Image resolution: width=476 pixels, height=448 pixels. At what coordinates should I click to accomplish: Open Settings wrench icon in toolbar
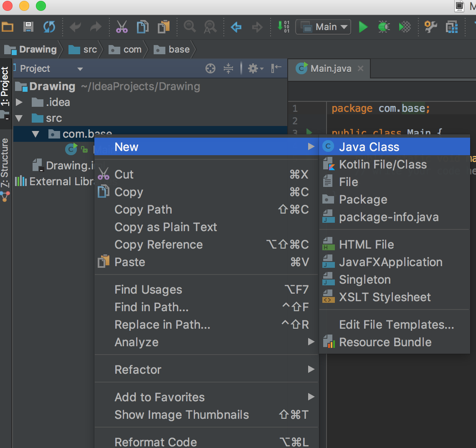[430, 27]
